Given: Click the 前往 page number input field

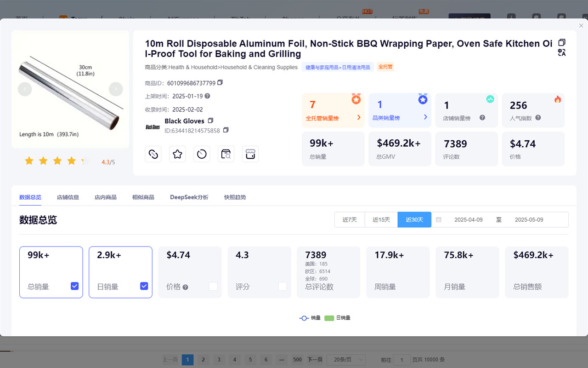Looking at the screenshot, I should click(x=401, y=360).
